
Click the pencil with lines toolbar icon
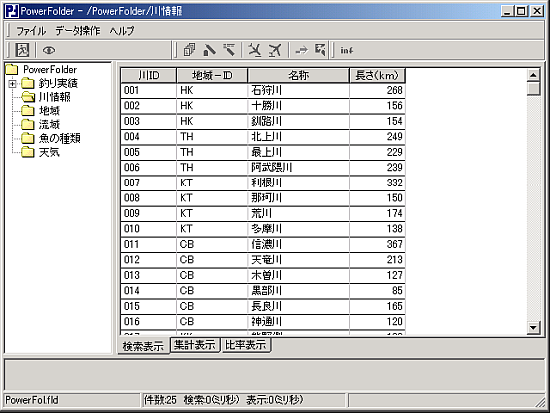pos(229,50)
